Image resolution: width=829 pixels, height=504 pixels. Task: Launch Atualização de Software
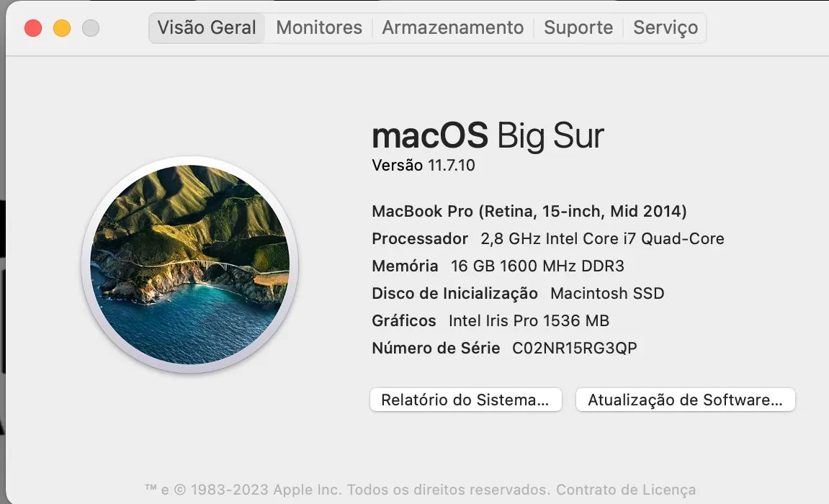684,400
